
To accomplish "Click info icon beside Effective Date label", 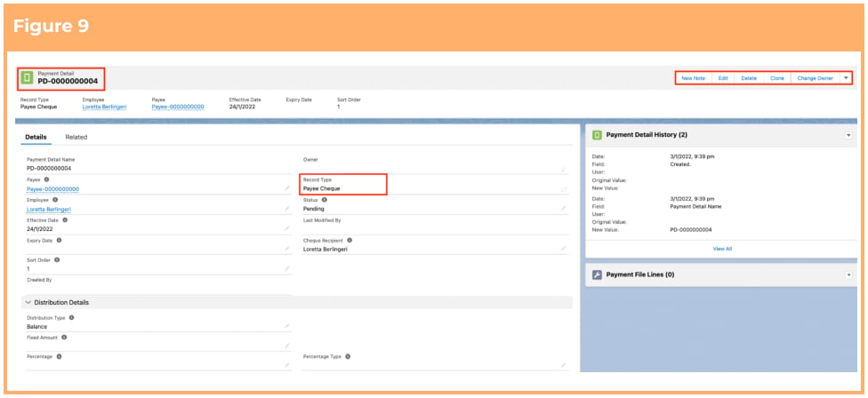I will tap(65, 220).
